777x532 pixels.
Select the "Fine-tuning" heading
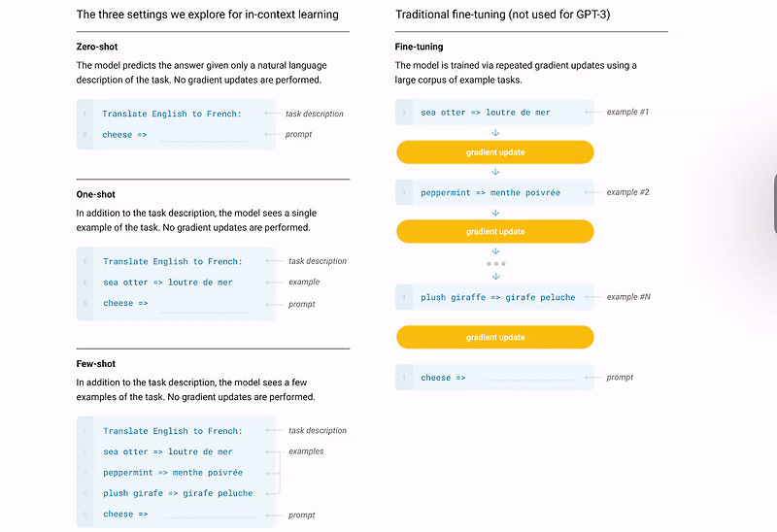[418, 48]
